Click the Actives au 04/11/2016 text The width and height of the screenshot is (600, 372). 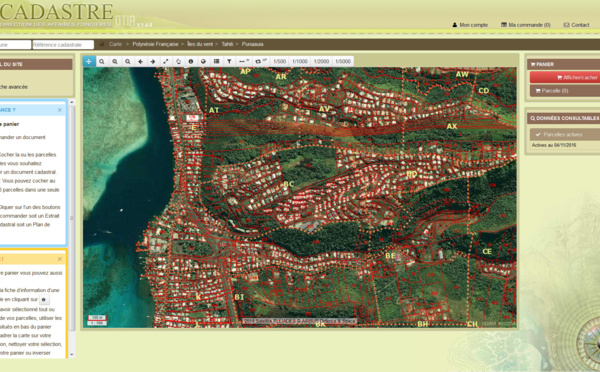click(x=554, y=145)
